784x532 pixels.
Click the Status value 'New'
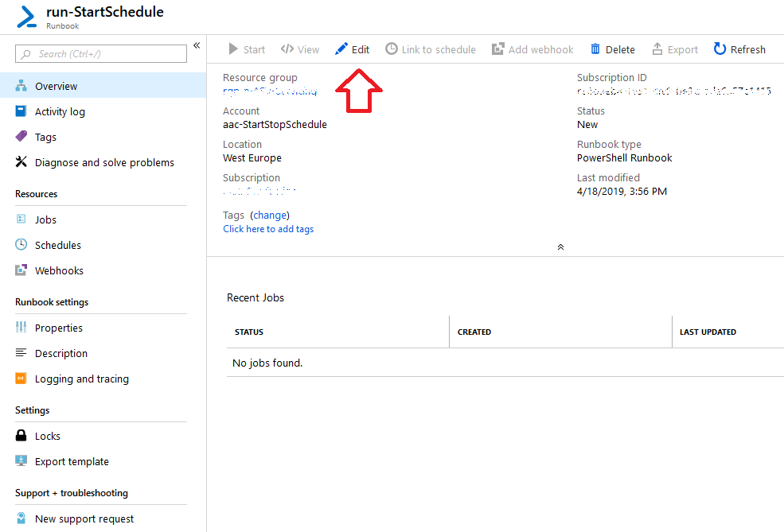[x=587, y=124]
